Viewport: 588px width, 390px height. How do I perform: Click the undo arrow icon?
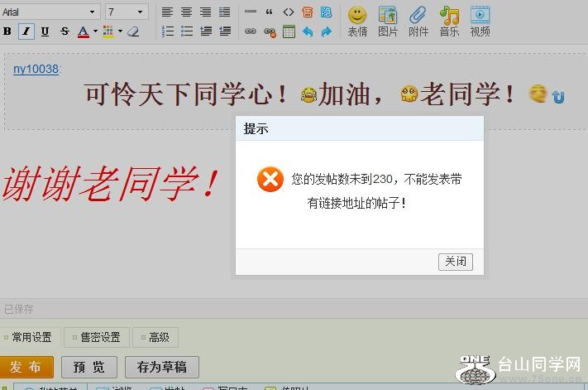[308, 31]
